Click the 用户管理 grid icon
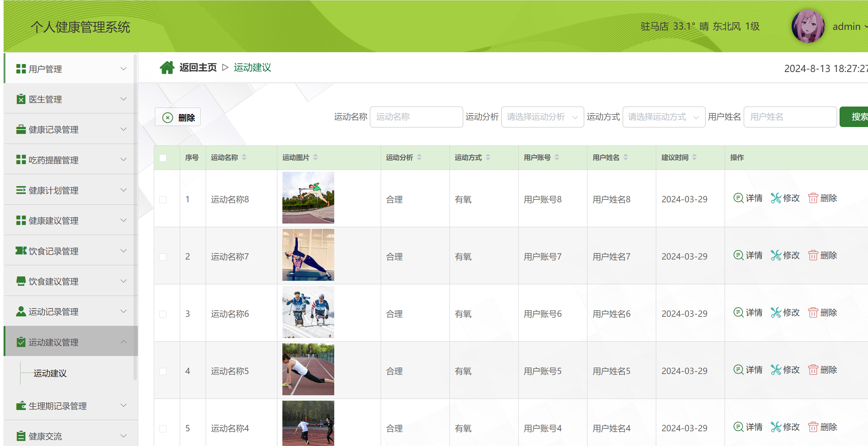This screenshot has height=446, width=868. (21, 69)
